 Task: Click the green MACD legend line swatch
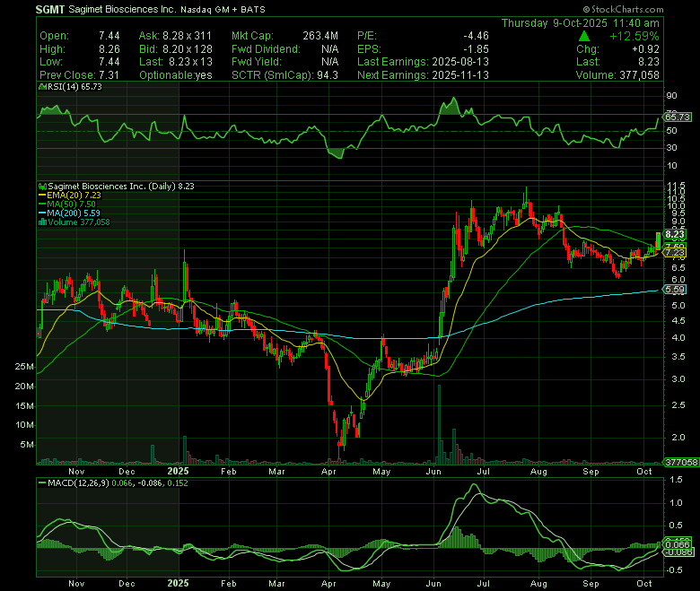pos(42,483)
